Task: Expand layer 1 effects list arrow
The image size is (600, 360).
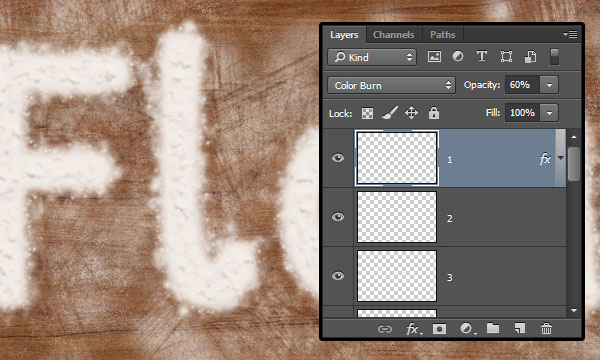Action: coord(561,158)
